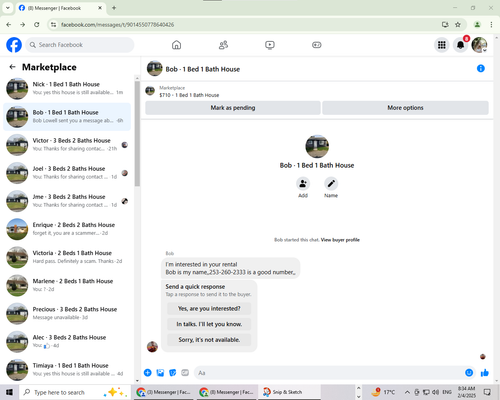Open Joel - 3 Beds 2 Baths House chat

[67, 173]
